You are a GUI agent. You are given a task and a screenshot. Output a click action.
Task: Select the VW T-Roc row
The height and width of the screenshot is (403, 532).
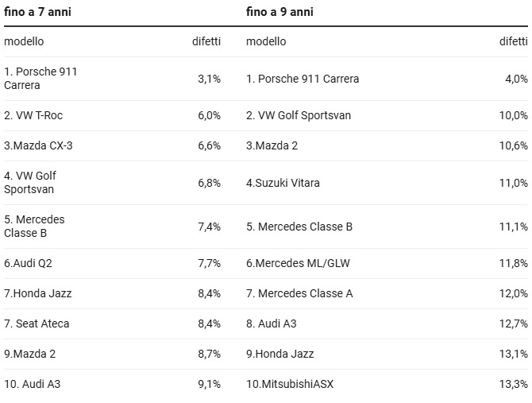[33, 115]
